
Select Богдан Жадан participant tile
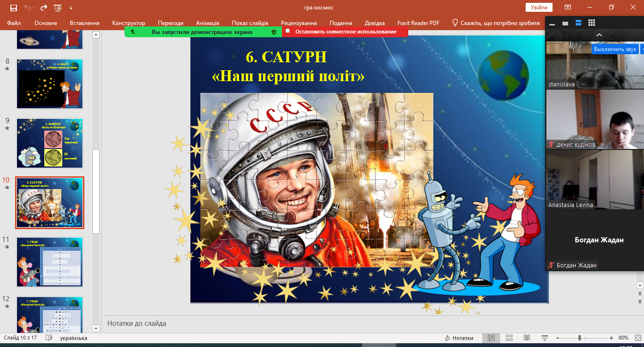(x=595, y=240)
